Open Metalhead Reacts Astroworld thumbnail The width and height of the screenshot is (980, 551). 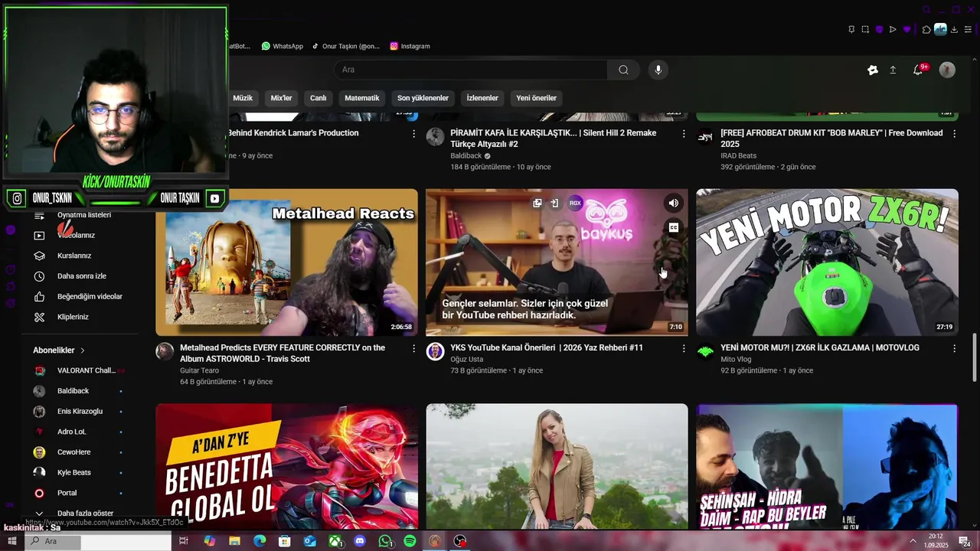pyautogui.click(x=286, y=262)
